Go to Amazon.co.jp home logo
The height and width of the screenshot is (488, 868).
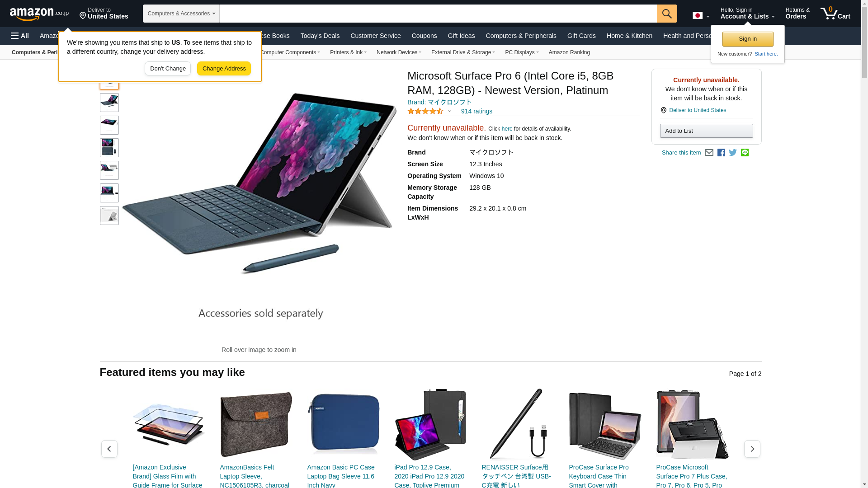[39, 14]
